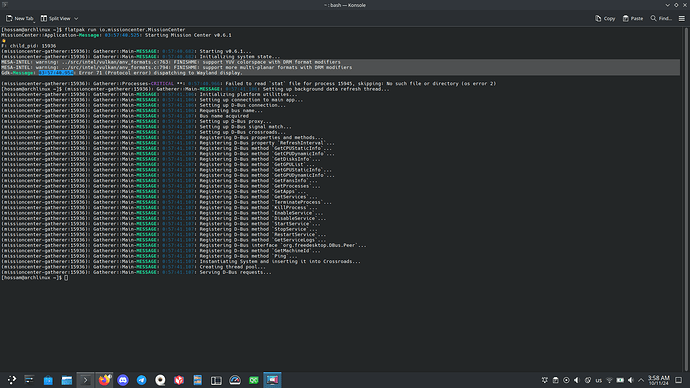Viewport: 690px width, 388px height.
Task: Open the Konsole hamburger menu
Action: coord(682,18)
